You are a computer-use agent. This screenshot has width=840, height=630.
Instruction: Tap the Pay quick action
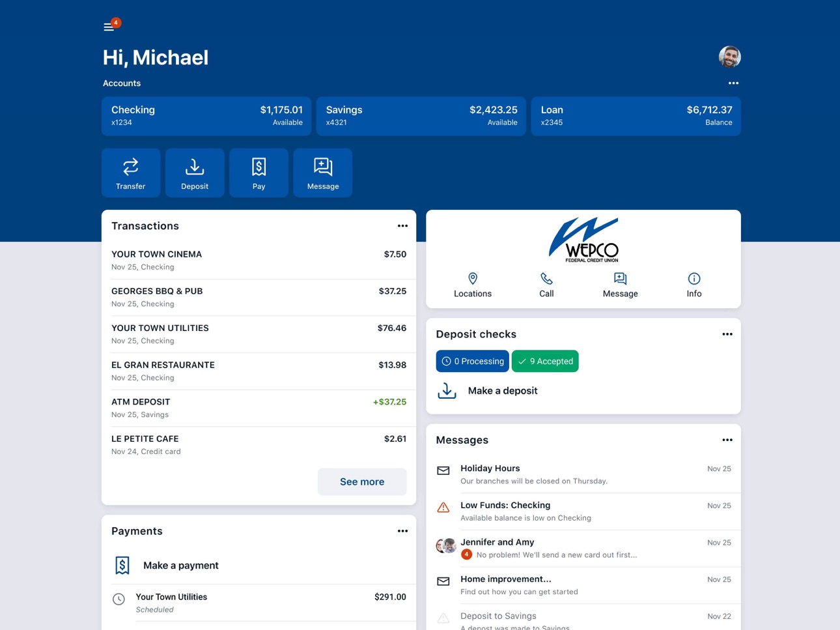pos(259,173)
